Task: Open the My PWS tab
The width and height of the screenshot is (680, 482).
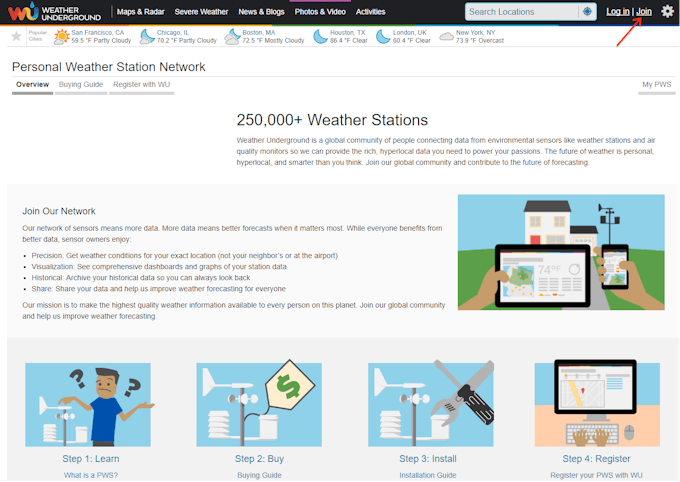Action: (x=657, y=85)
